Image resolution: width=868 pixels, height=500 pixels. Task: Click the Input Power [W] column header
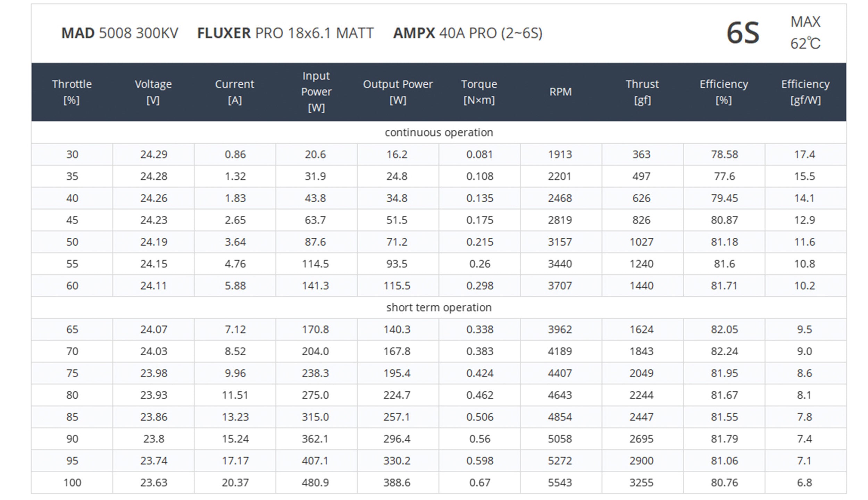(316, 92)
